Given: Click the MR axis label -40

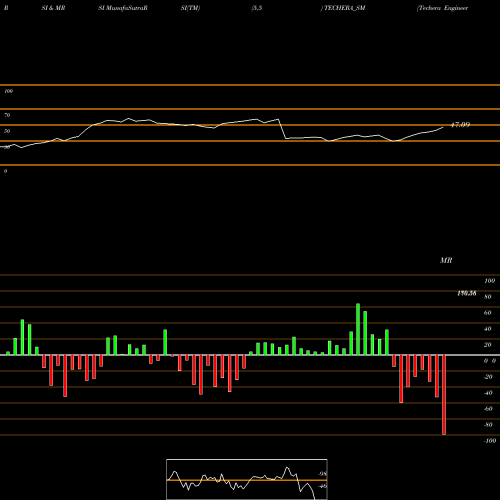Looking at the screenshot, I should tap(488, 393).
